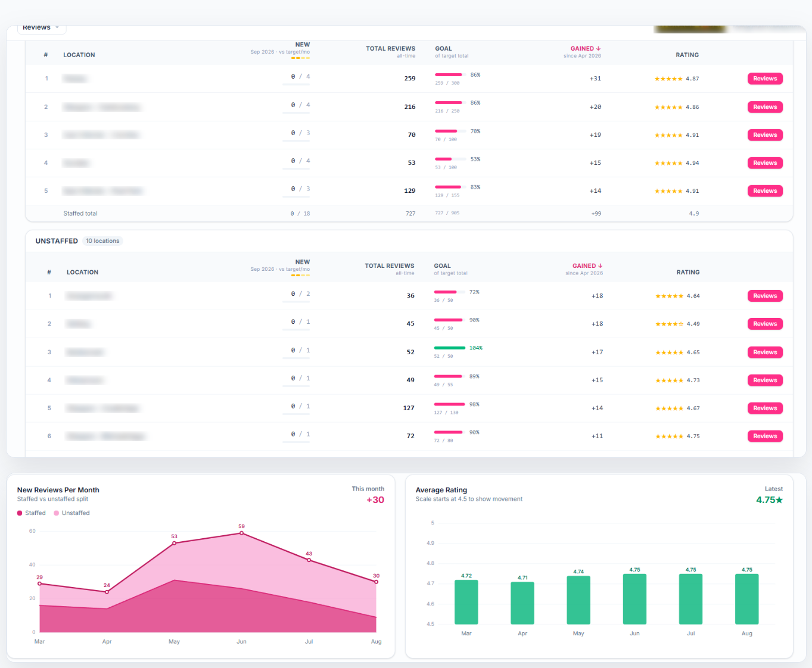Open Reviews for the row with 127 total reviews
The height and width of the screenshot is (668, 812).
[x=765, y=408]
